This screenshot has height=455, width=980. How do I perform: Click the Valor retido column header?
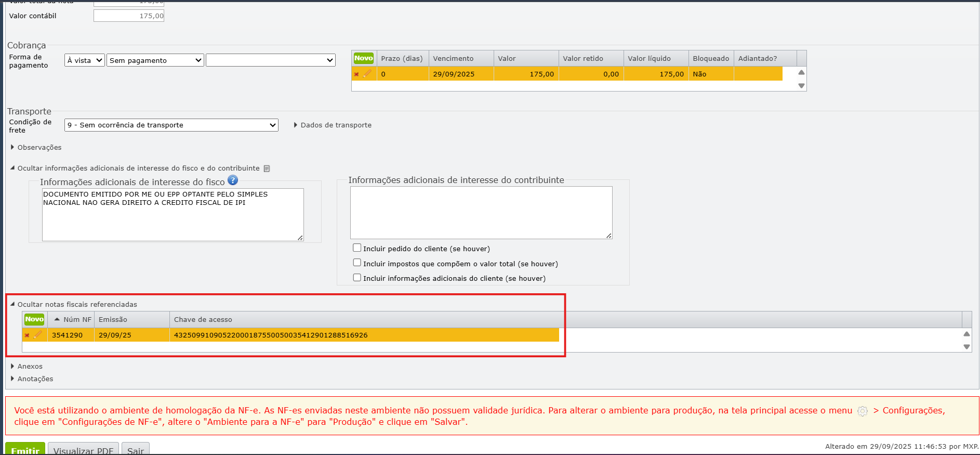click(591, 58)
